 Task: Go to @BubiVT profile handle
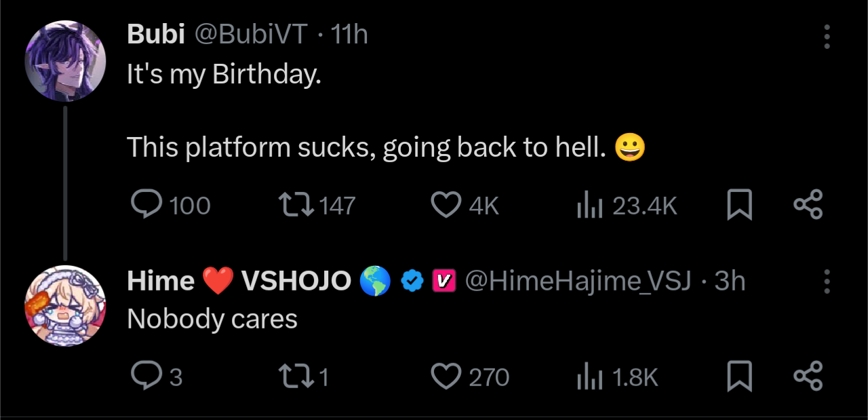pyautogui.click(x=252, y=34)
